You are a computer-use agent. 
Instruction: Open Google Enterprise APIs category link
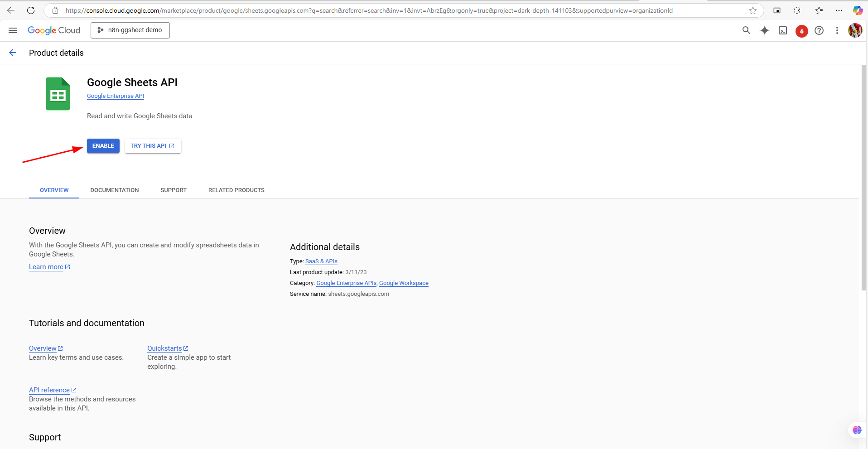pyautogui.click(x=347, y=283)
